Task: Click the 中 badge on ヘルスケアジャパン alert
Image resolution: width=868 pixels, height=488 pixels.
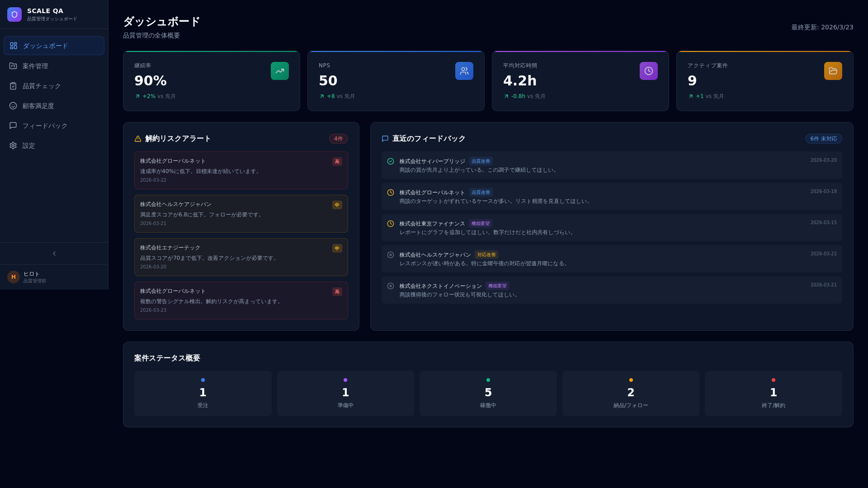Action: [x=337, y=205]
